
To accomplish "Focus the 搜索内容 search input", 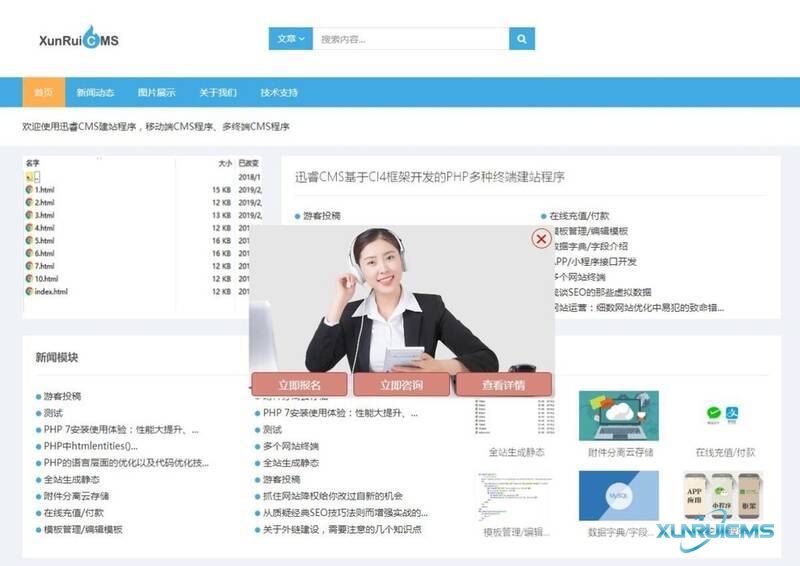I will click(411, 39).
